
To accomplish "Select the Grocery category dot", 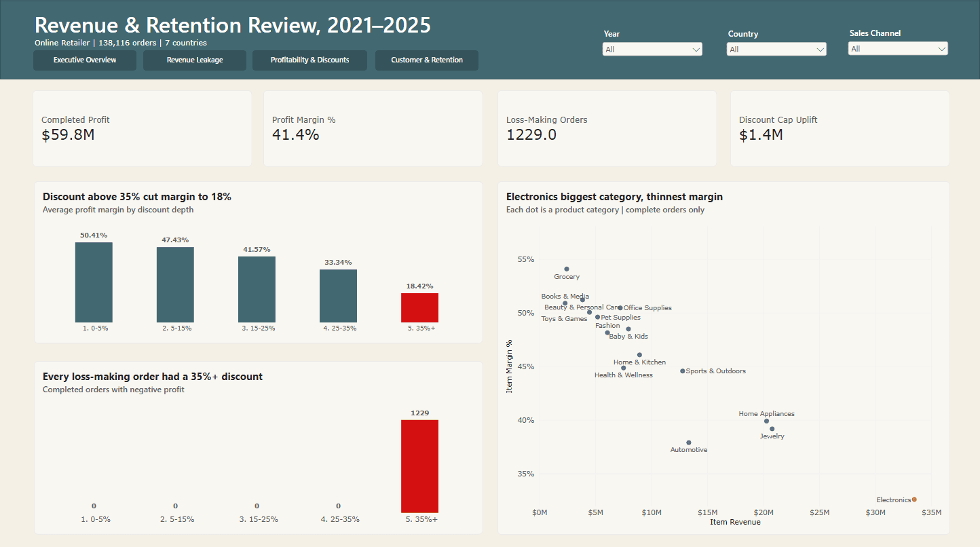I will point(567,269).
